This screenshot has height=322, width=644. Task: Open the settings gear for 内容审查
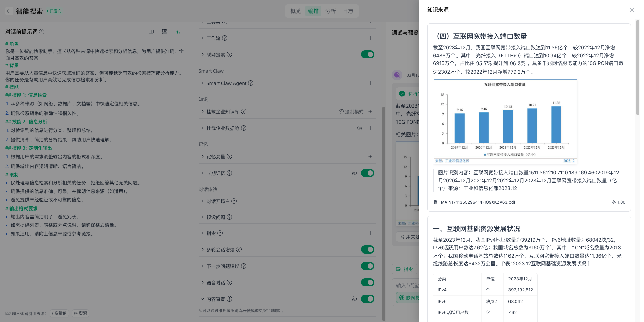354,299
